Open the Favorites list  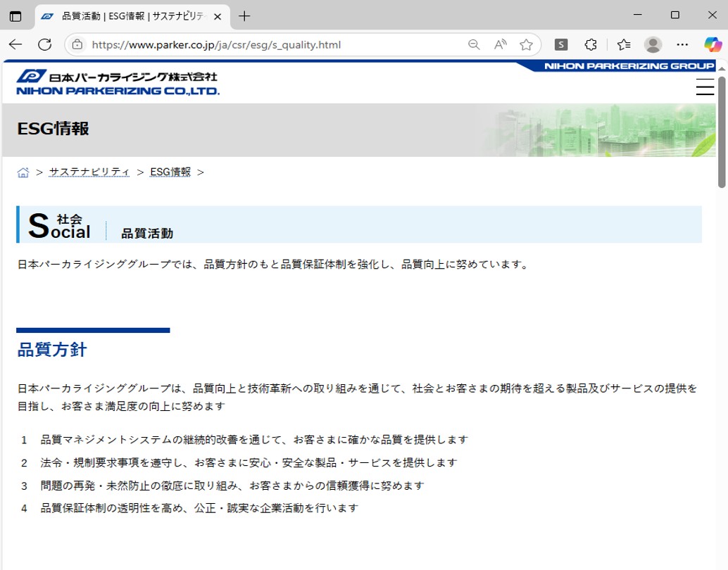click(624, 44)
